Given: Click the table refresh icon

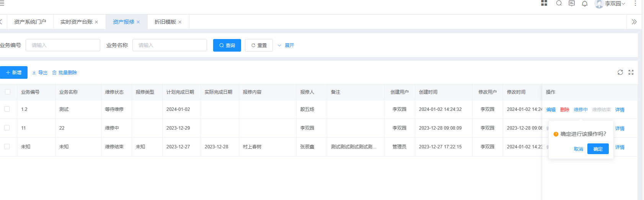Looking at the screenshot, I should (620, 72).
